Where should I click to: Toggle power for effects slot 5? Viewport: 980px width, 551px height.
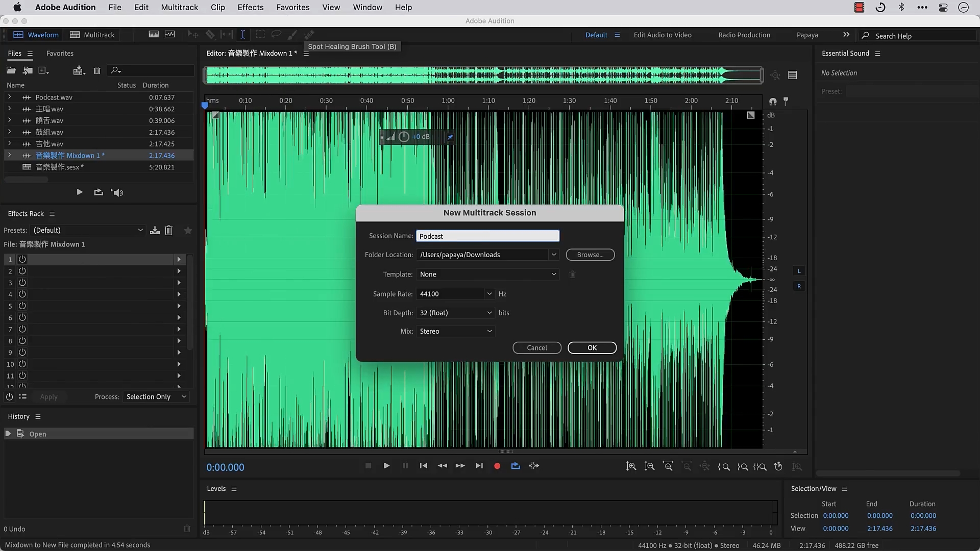(22, 306)
